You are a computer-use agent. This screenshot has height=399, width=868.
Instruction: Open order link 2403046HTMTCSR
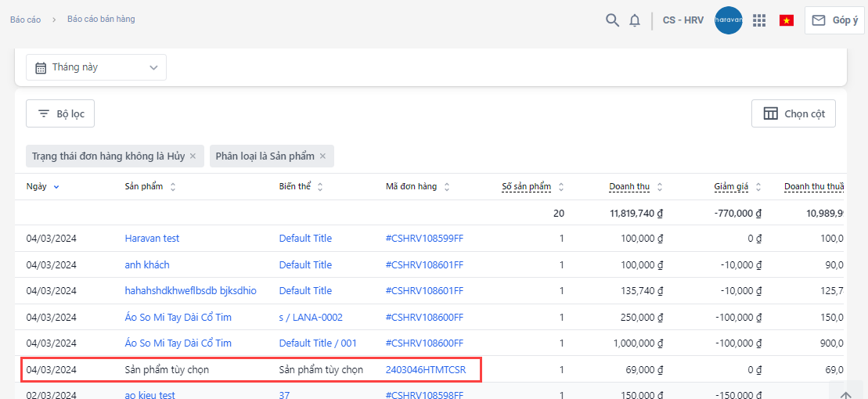pos(425,369)
